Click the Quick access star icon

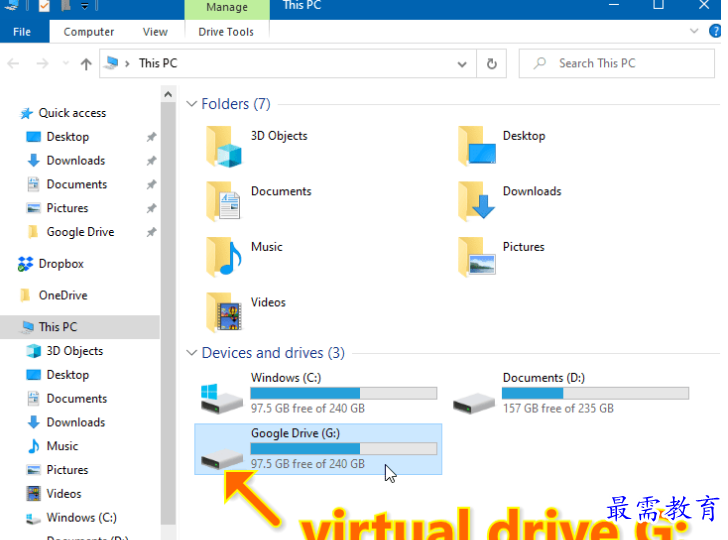[26, 113]
